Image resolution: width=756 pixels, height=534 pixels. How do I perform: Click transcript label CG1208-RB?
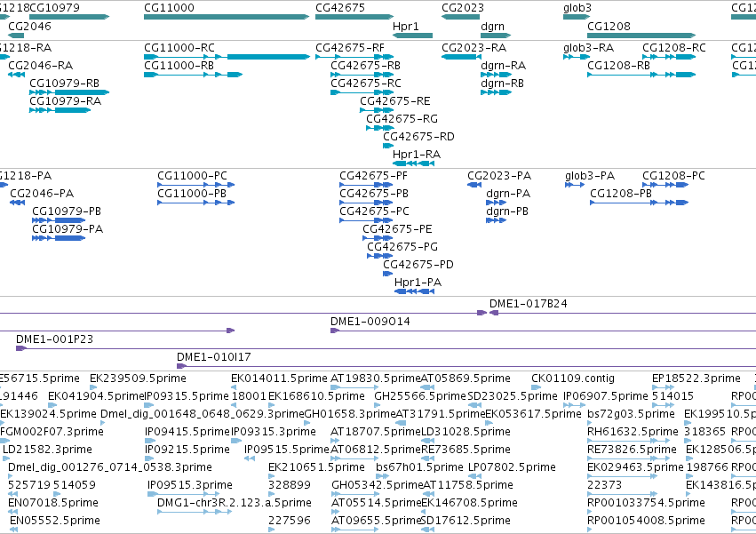click(618, 65)
